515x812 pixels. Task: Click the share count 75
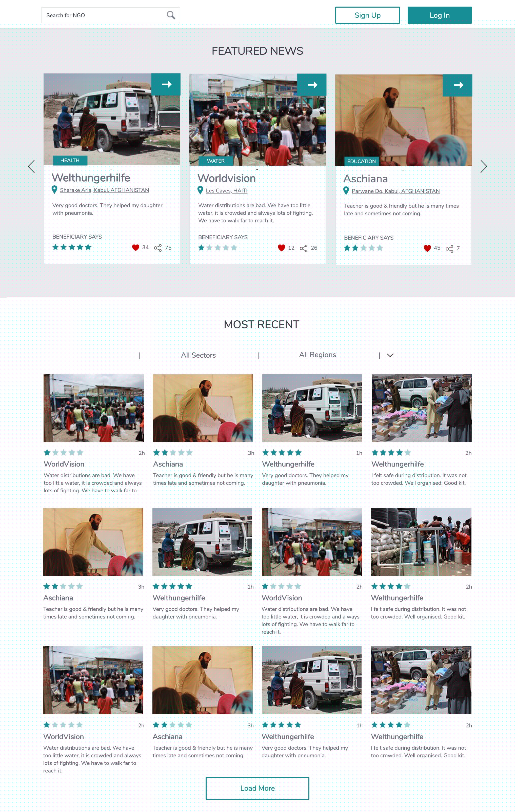pyautogui.click(x=168, y=248)
